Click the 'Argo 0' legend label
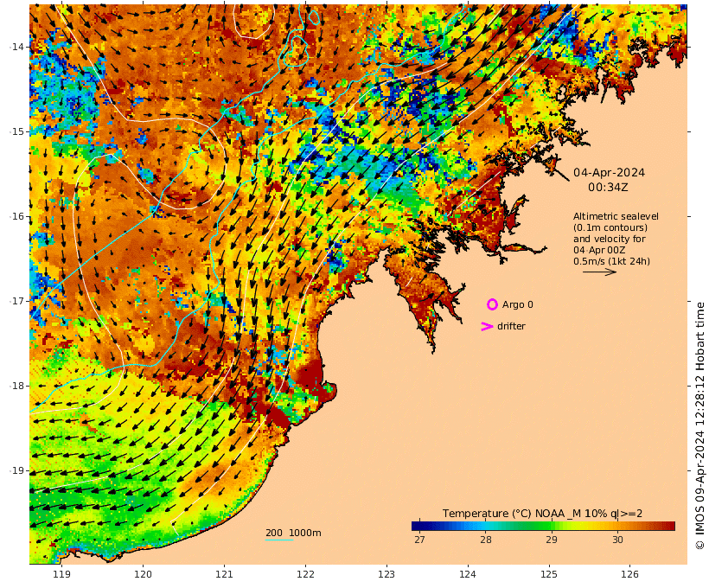 click(x=517, y=305)
